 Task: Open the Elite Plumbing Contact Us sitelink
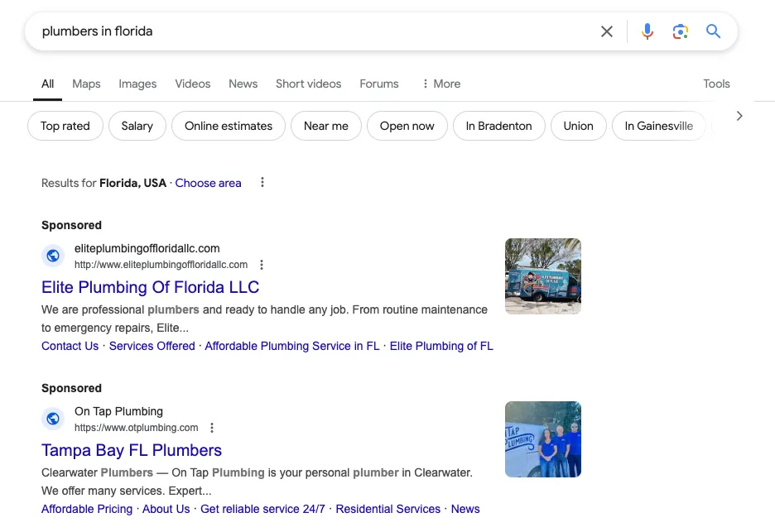(x=70, y=347)
